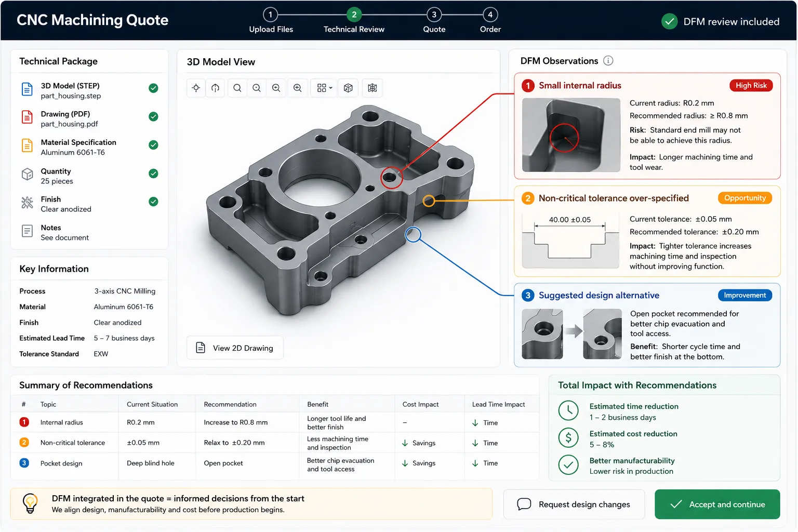Click the green check beside 3D Model (STEP)
Viewport: 798px width, 532px height.
click(x=153, y=88)
